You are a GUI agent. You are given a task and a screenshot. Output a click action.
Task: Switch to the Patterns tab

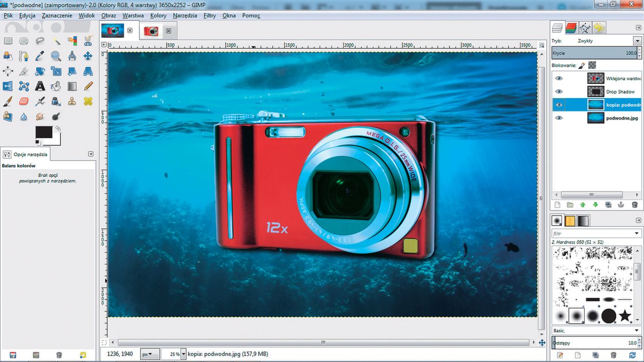click(570, 221)
